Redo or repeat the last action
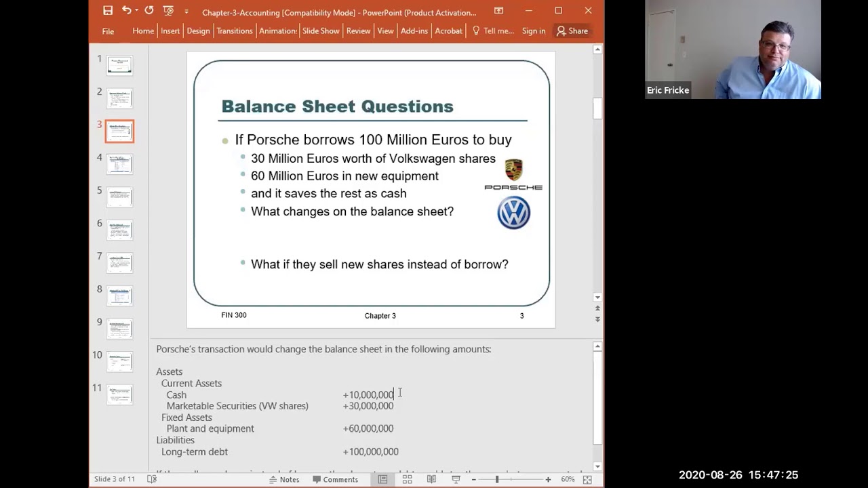 pyautogui.click(x=149, y=11)
